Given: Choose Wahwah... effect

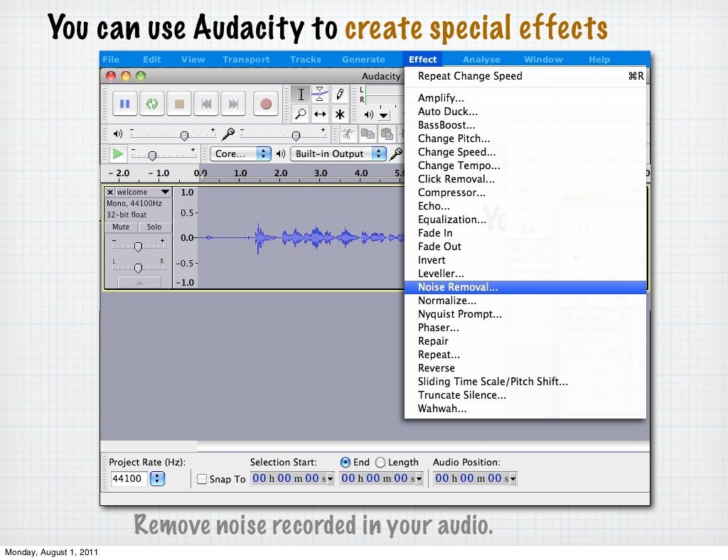Looking at the screenshot, I should point(525,409).
